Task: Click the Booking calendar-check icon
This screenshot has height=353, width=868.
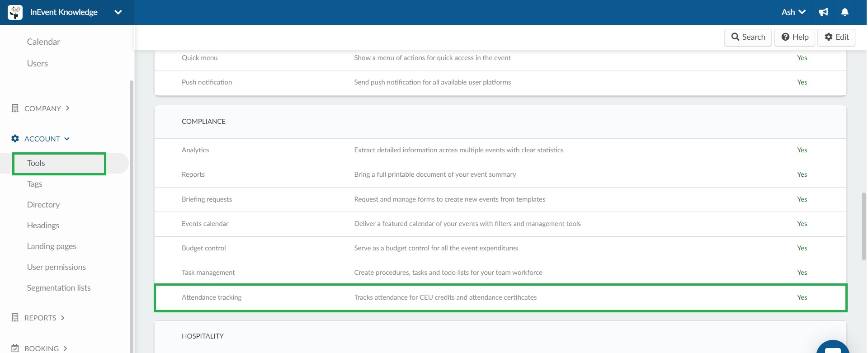Action: pos(15,348)
